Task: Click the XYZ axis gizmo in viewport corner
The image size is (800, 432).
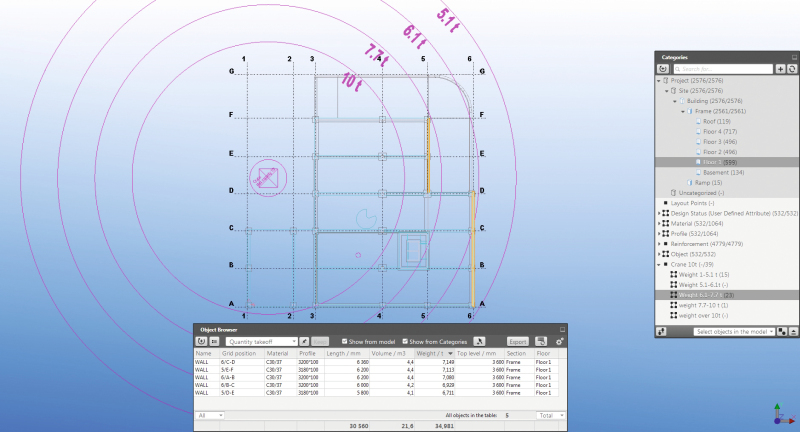Action: pos(782,414)
